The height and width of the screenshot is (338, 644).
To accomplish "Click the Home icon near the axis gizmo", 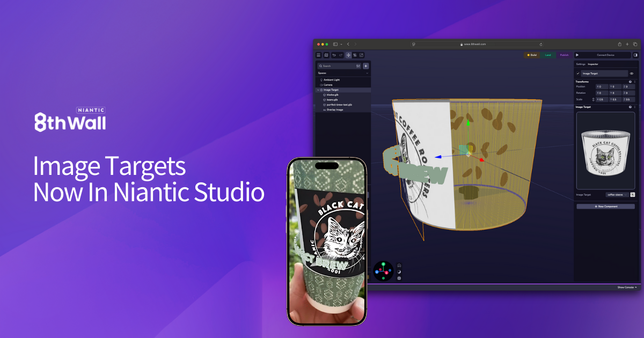I will [x=399, y=266].
